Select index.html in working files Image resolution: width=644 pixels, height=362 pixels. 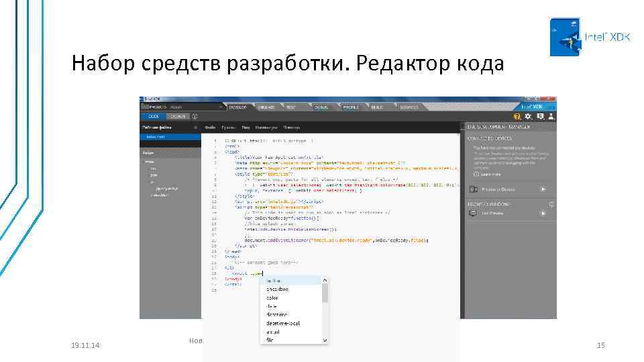(170, 137)
